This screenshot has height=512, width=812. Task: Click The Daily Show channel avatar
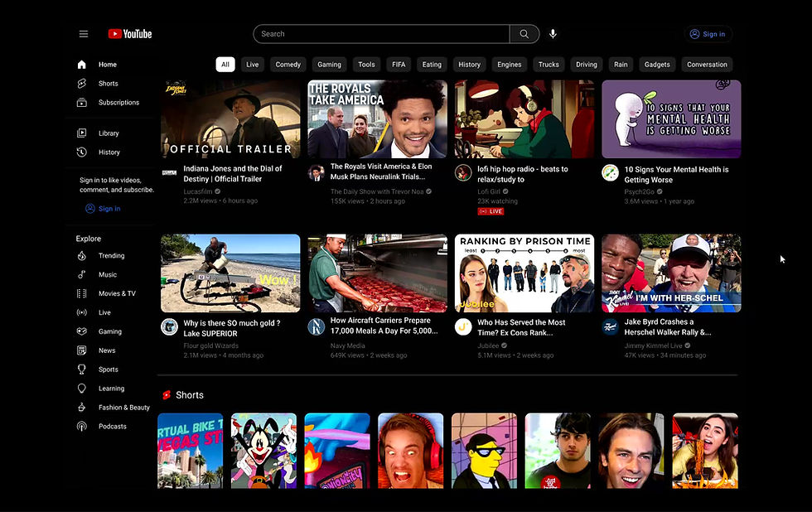pos(317,173)
